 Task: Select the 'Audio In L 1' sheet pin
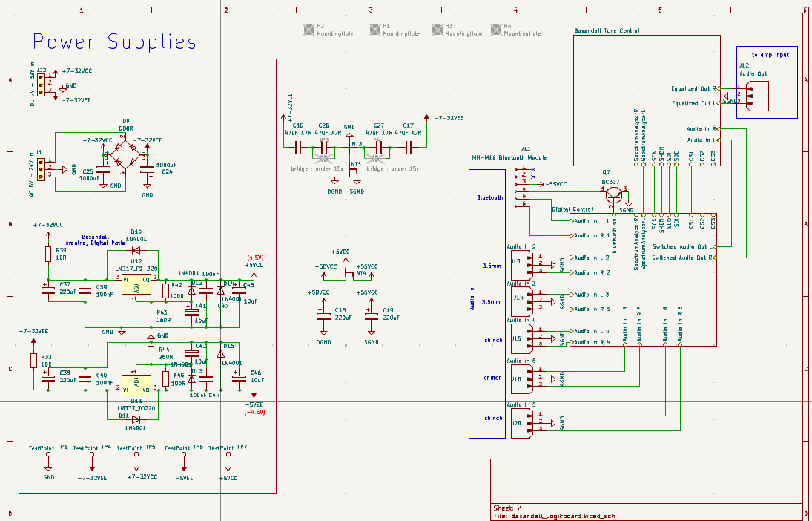(591, 221)
